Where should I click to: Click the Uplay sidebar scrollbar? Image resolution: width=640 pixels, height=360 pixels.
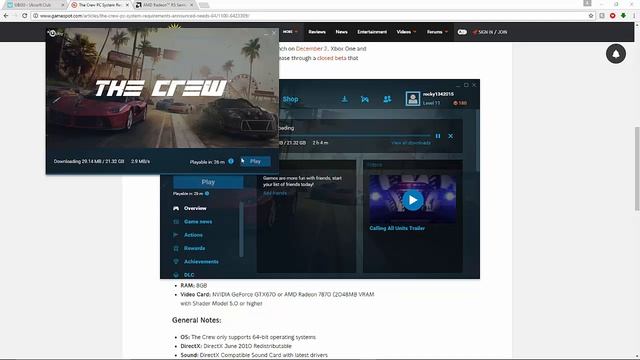241,229
